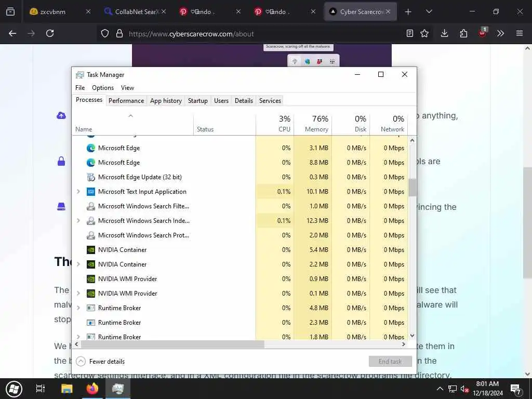Screen dimensions: 532x399
Task: Switch to Firefox on the taskbar
Action: pos(92,389)
